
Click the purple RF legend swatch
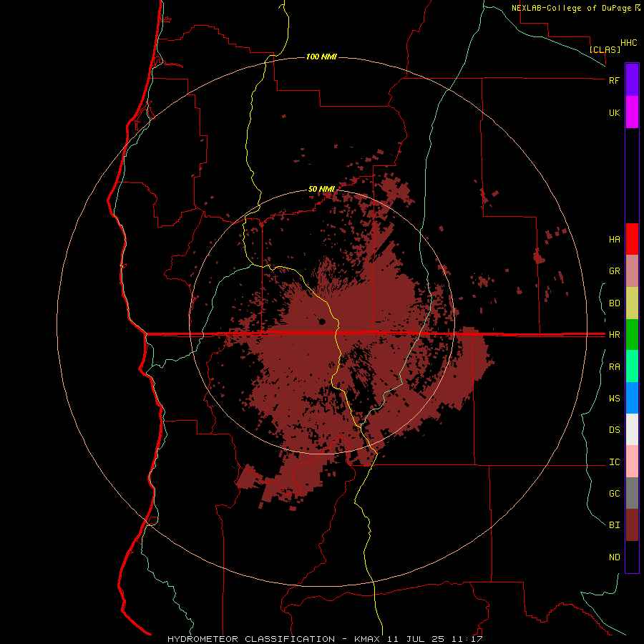[x=632, y=79]
